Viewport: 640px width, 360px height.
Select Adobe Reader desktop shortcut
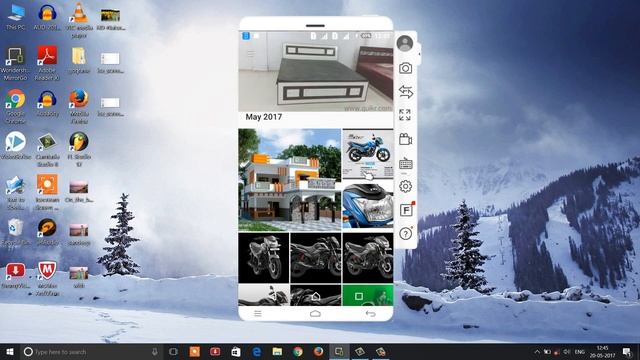tap(47, 63)
